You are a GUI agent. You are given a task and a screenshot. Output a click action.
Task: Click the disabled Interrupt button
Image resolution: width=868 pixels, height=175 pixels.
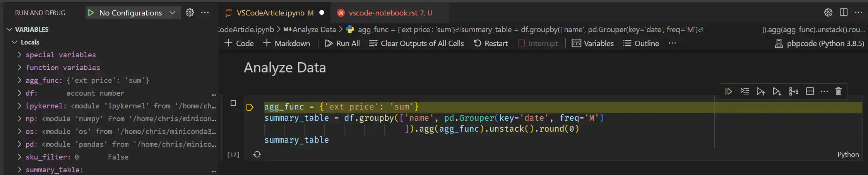(x=538, y=43)
